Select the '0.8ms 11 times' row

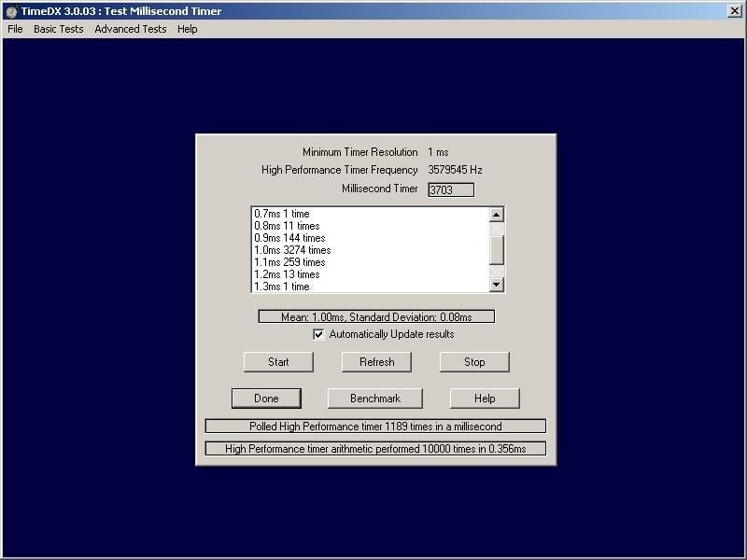coord(370,226)
